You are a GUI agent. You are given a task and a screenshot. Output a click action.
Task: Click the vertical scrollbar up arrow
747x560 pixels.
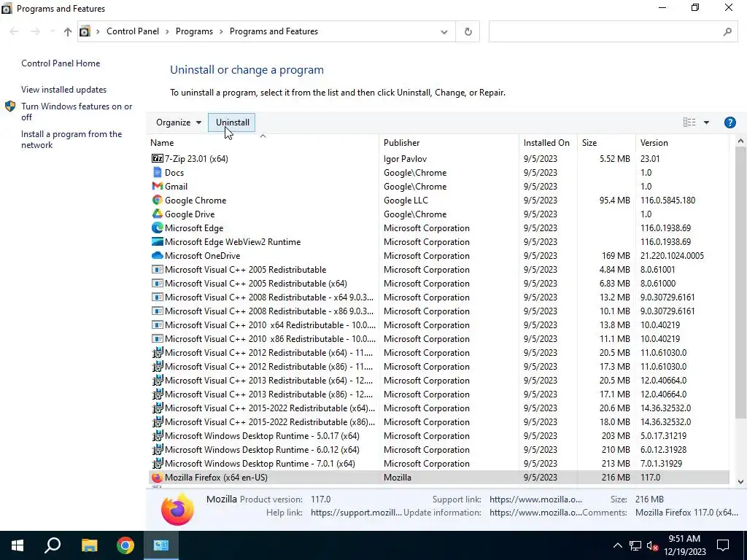[740, 141]
